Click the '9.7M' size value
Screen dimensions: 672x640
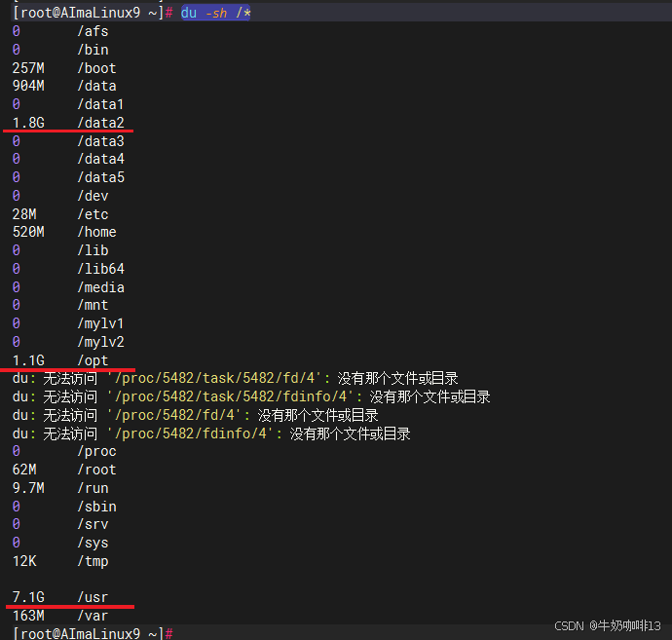(x=28, y=488)
